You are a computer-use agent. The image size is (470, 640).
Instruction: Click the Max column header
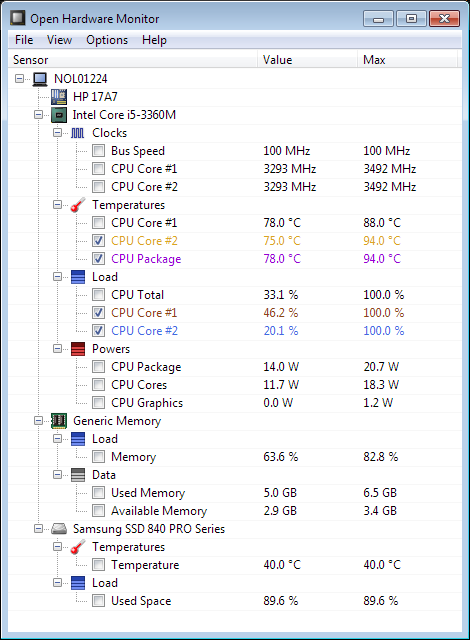pyautogui.click(x=407, y=60)
